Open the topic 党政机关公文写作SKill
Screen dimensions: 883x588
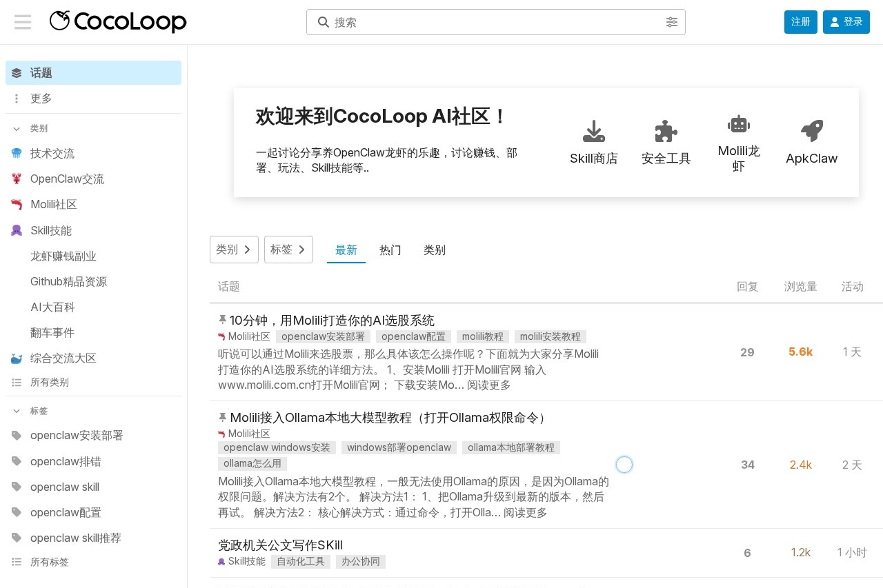click(279, 545)
